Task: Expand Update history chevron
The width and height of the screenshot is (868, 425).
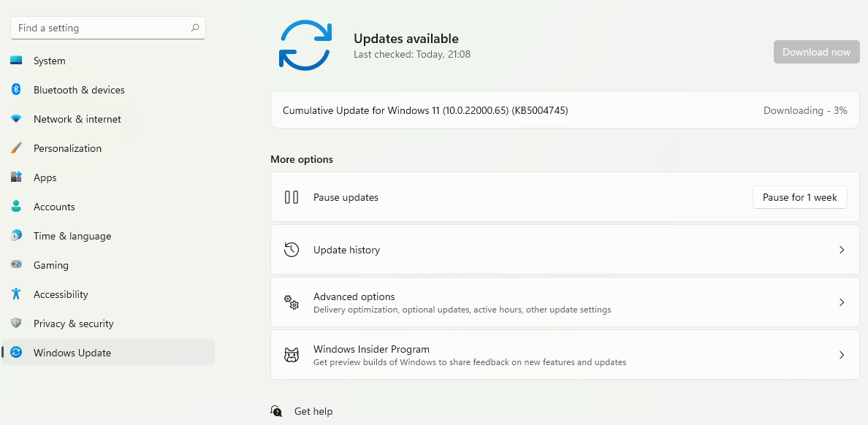Action: coord(842,250)
